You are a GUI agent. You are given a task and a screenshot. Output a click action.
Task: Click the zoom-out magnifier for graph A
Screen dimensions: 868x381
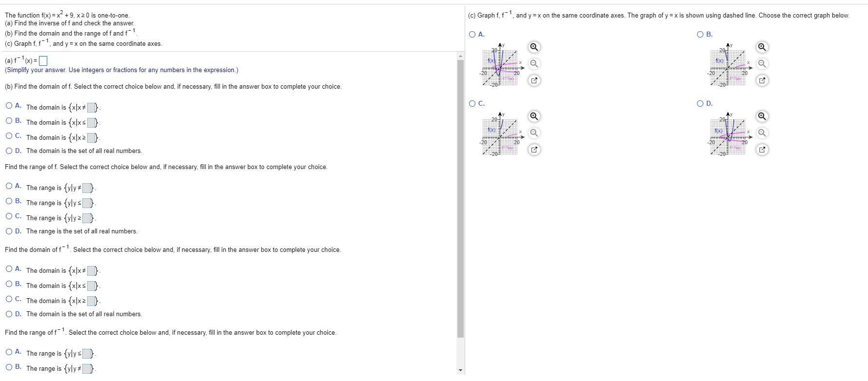(x=534, y=63)
